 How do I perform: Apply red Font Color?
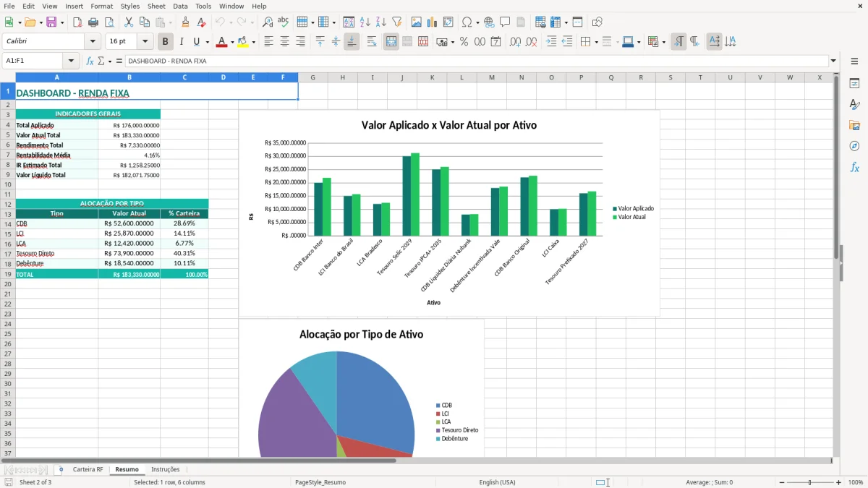(221, 42)
